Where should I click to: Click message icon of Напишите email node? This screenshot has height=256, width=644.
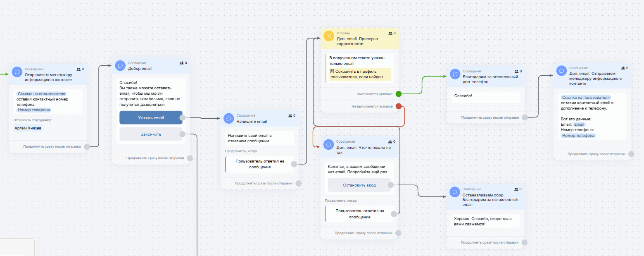229,118
